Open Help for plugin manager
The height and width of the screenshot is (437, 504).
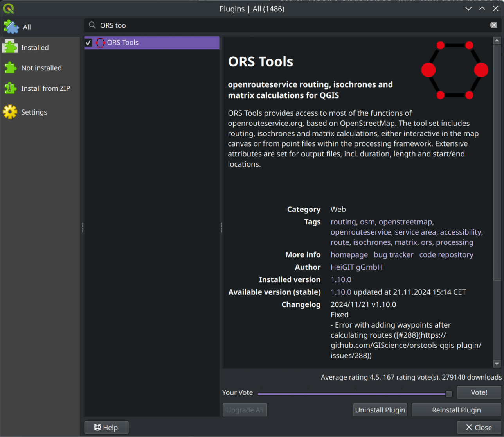106,428
